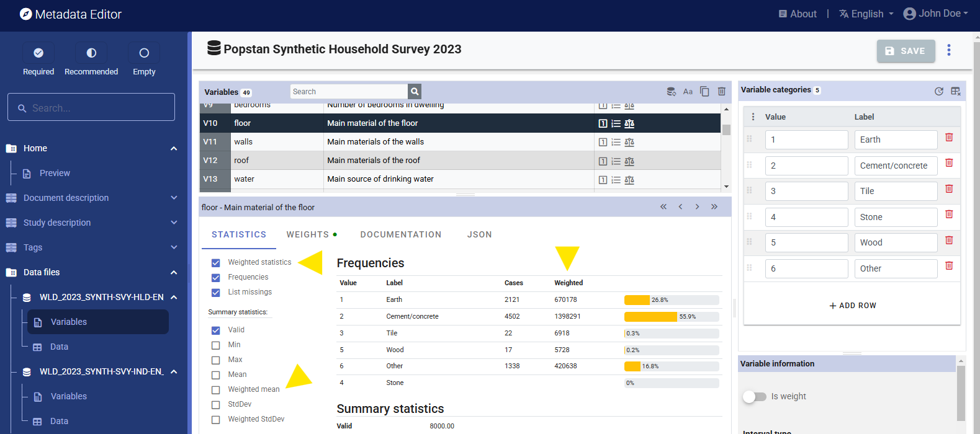Screen dimensions: 980x434
Task: Collapse the Home tree section
Action: (x=174, y=148)
